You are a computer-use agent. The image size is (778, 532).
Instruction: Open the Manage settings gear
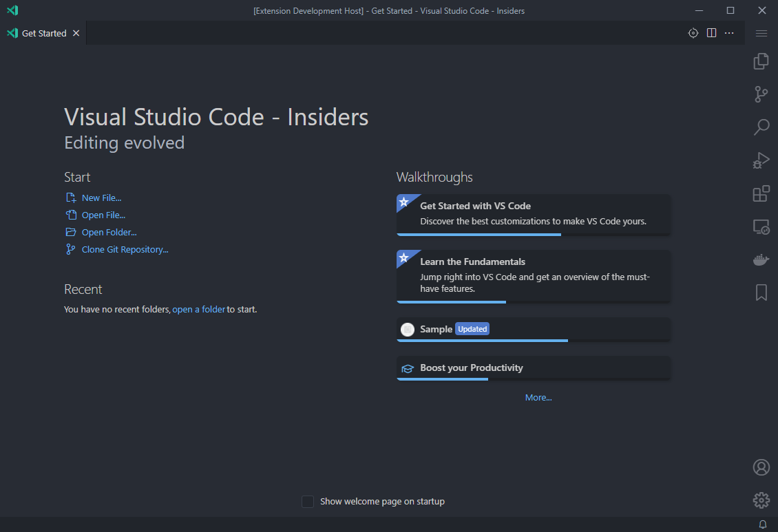(x=761, y=500)
